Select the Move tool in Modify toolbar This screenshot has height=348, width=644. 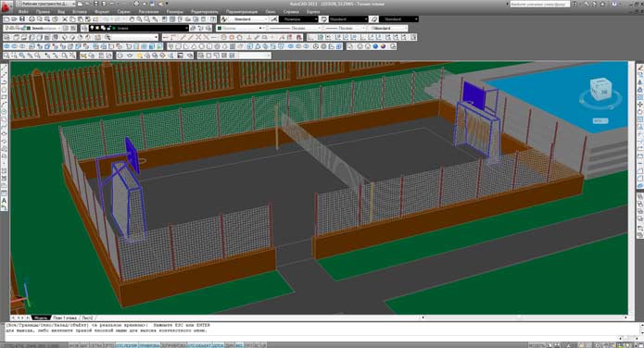click(640, 105)
